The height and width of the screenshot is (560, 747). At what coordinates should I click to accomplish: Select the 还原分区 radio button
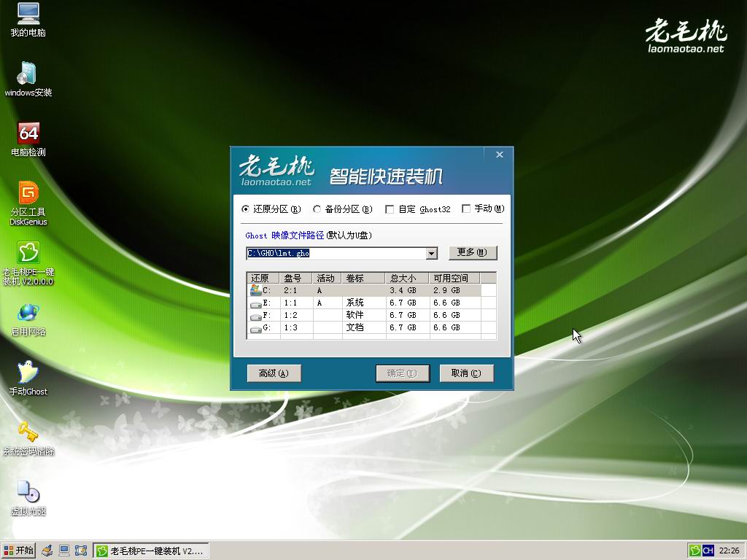click(245, 209)
